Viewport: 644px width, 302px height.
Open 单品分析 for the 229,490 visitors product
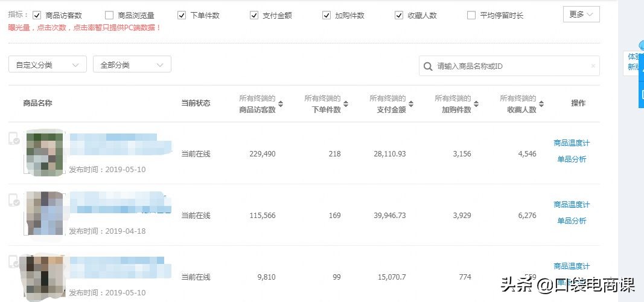point(572,159)
